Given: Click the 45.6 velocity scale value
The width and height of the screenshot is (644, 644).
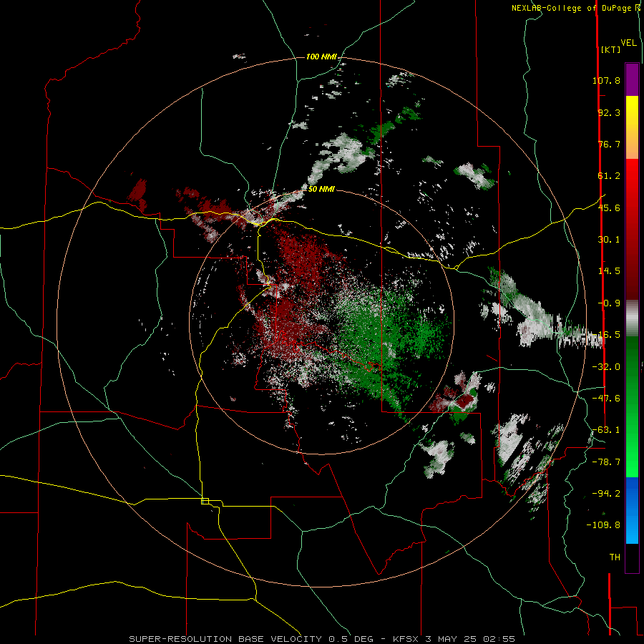Looking at the screenshot, I should (x=609, y=208).
